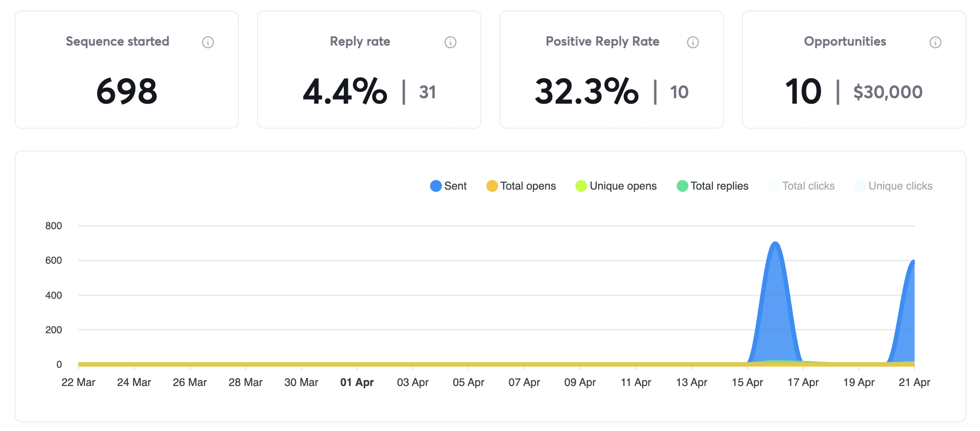Click the orange Total opens legend dot

tap(491, 186)
